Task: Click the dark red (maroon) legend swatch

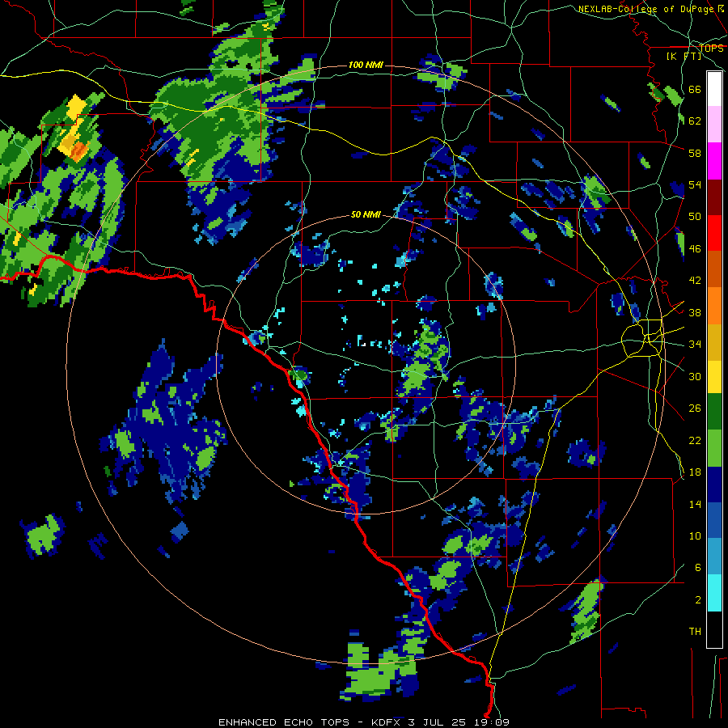Action: 714,197
